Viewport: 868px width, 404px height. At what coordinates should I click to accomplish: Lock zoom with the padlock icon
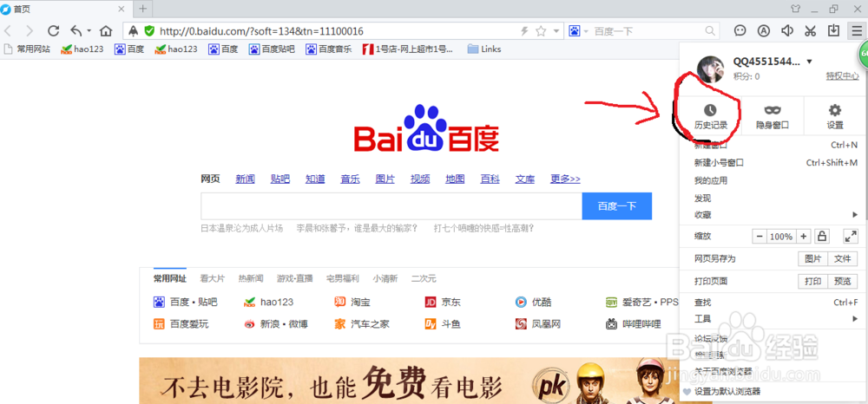click(822, 237)
